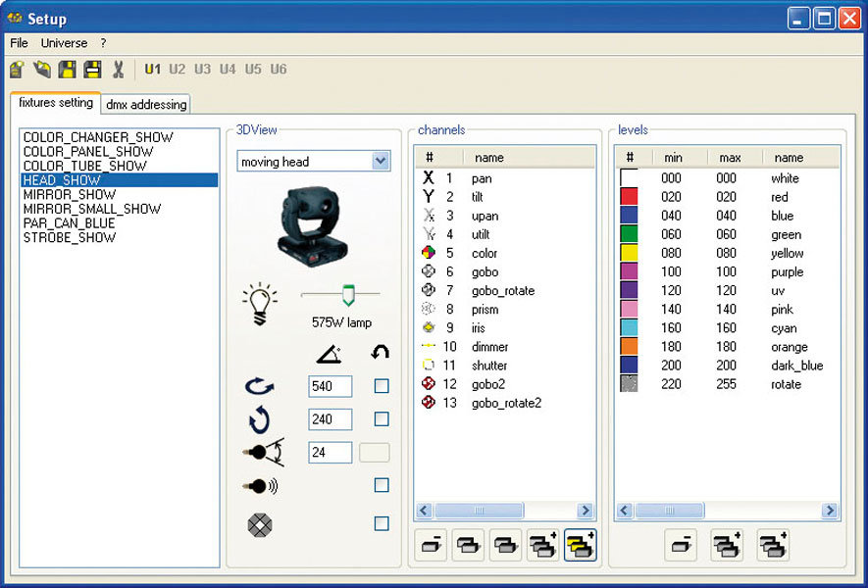Click the gobo wheel icon below the speaker

click(x=260, y=524)
